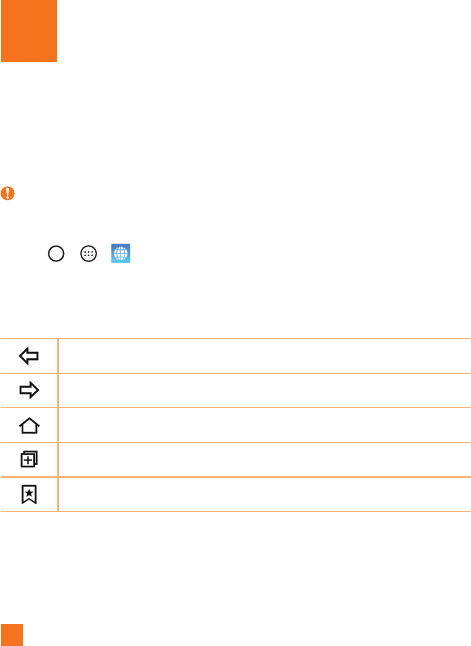The width and height of the screenshot is (471, 646).
Task: Click the large orange square at top
Action: (29, 31)
